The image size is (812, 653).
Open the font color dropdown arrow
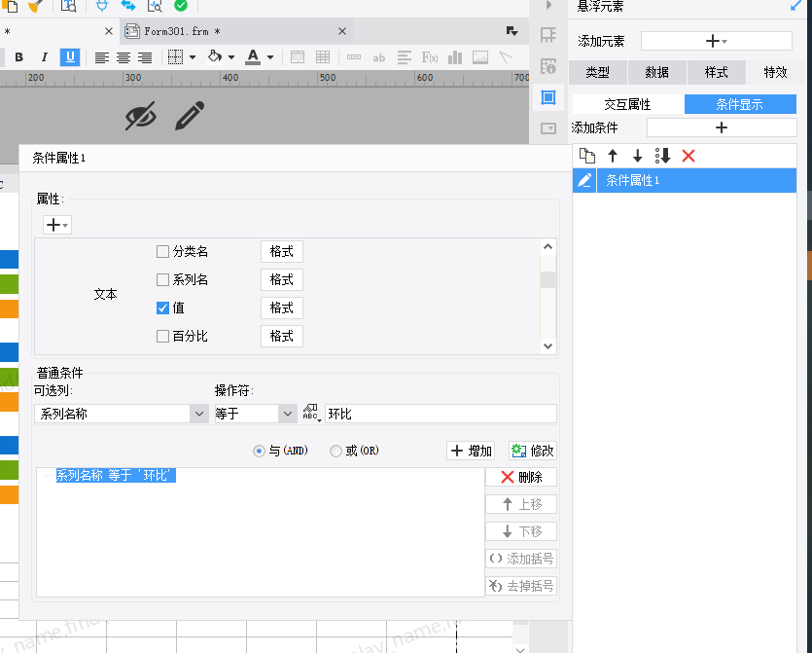click(x=270, y=57)
